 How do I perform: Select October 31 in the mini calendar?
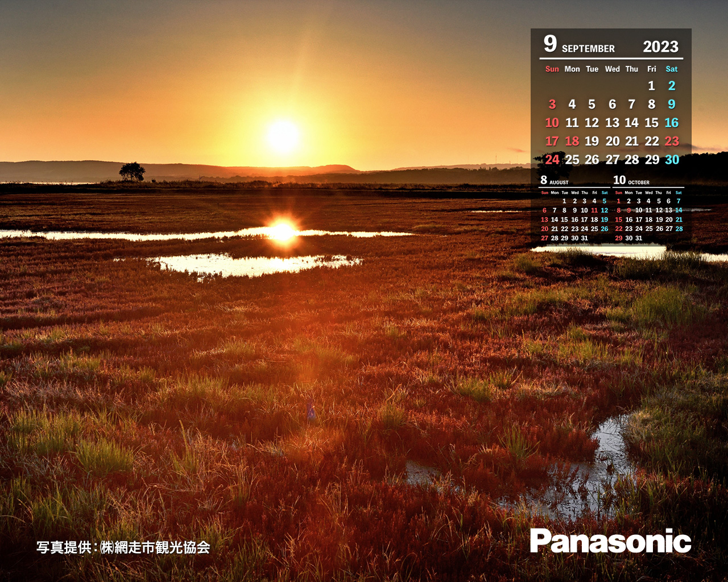[x=639, y=238]
